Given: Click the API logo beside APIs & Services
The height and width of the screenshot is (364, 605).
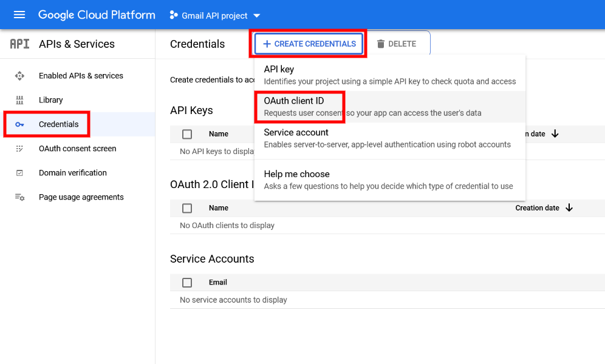Looking at the screenshot, I should pyautogui.click(x=19, y=44).
